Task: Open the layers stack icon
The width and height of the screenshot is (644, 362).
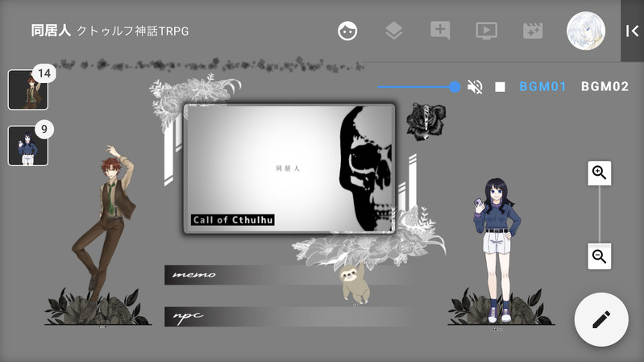Action: 394,31
